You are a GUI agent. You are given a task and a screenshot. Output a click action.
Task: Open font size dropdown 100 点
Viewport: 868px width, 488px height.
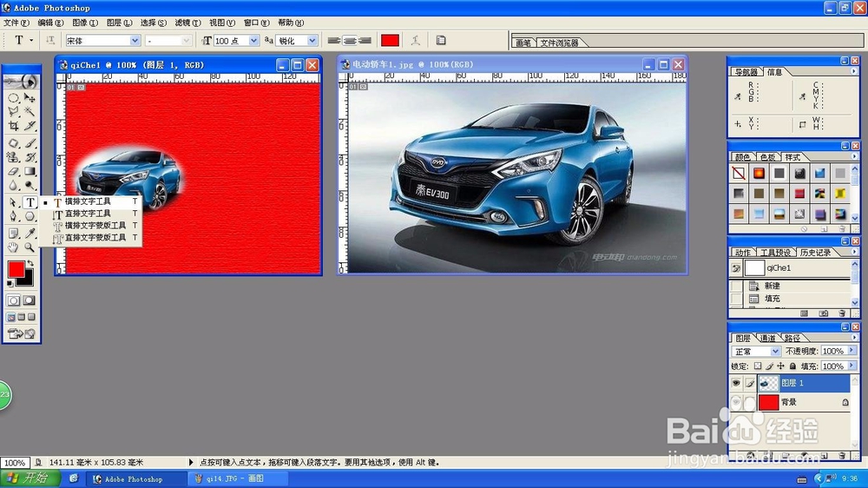[253, 41]
